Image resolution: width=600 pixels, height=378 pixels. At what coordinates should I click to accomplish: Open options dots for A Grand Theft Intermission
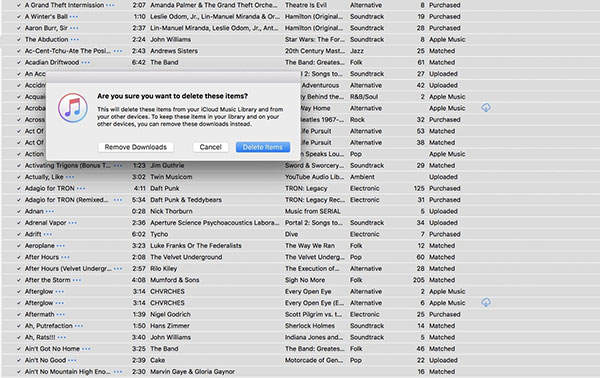click(110, 5)
